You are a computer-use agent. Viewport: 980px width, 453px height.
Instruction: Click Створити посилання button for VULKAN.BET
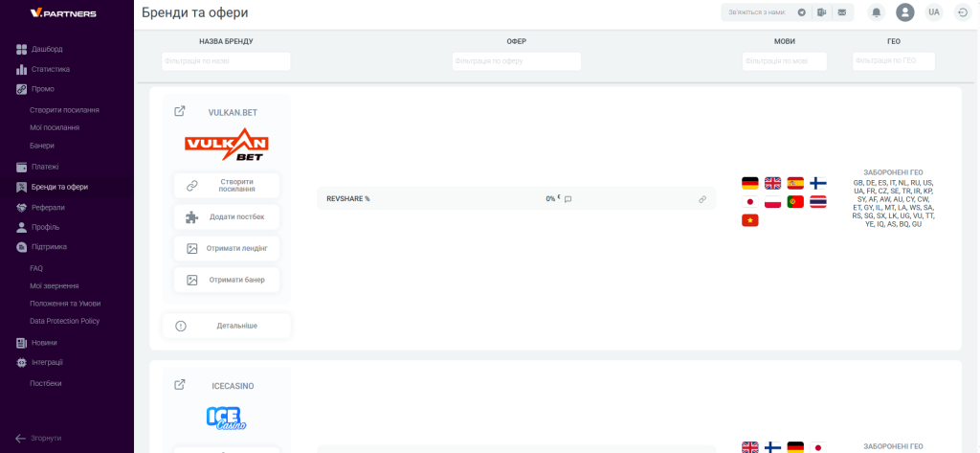(x=227, y=186)
